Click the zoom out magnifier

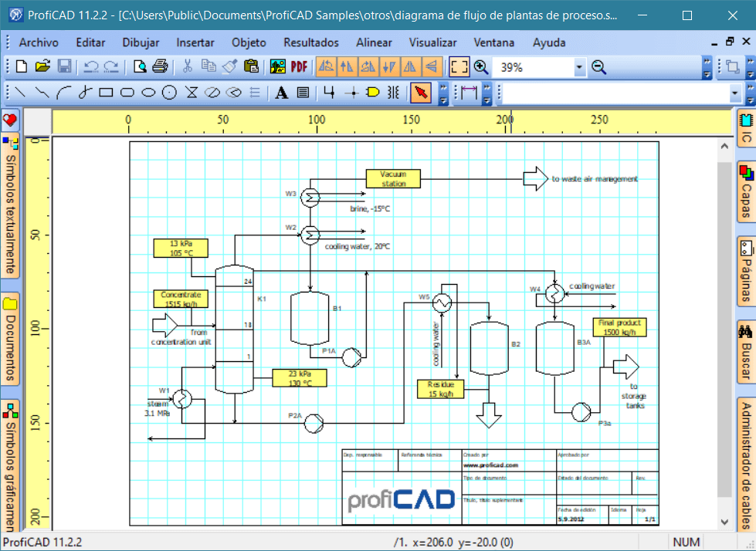(598, 67)
